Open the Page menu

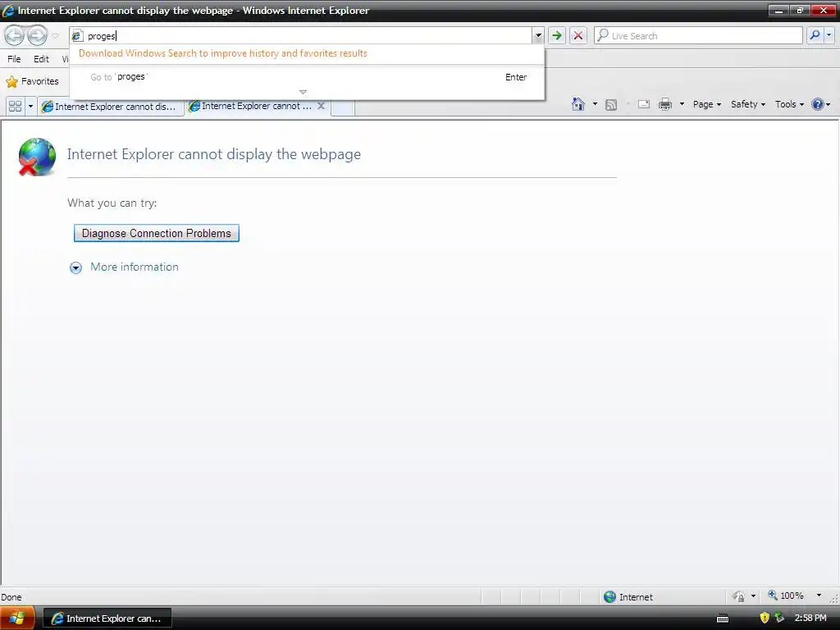pyautogui.click(x=707, y=104)
